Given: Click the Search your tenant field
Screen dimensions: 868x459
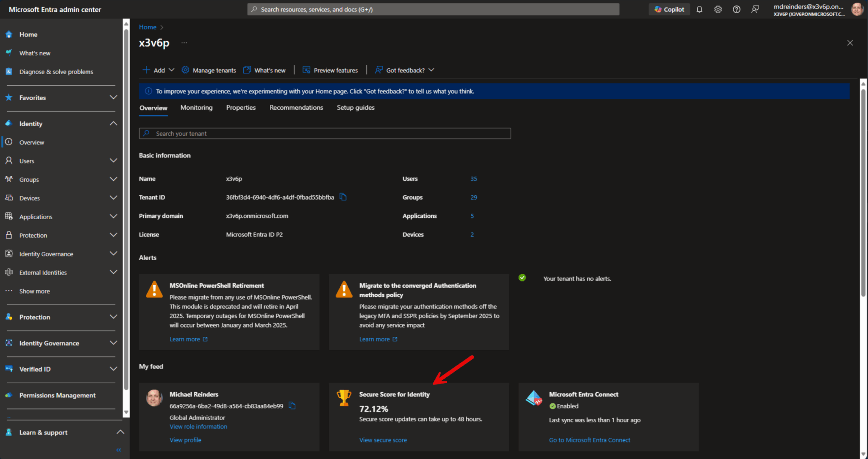Looking at the screenshot, I should (x=325, y=133).
